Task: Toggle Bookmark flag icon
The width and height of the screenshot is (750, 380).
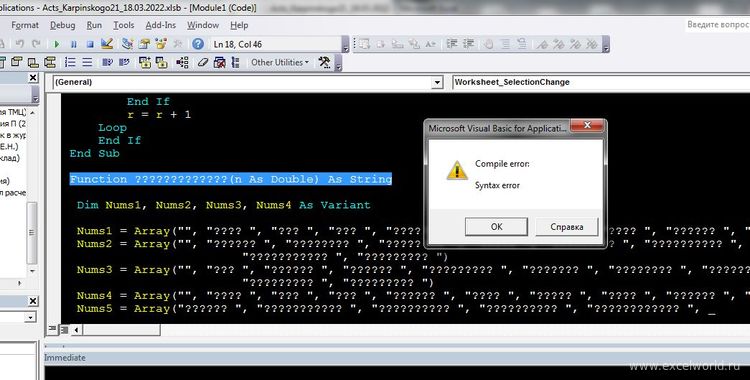Action: (x=542, y=44)
